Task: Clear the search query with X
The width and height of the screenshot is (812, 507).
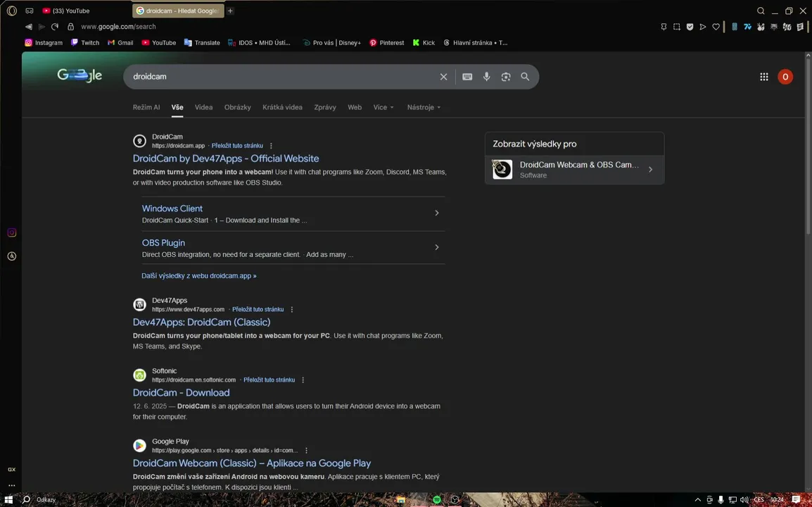Action: coord(443,77)
